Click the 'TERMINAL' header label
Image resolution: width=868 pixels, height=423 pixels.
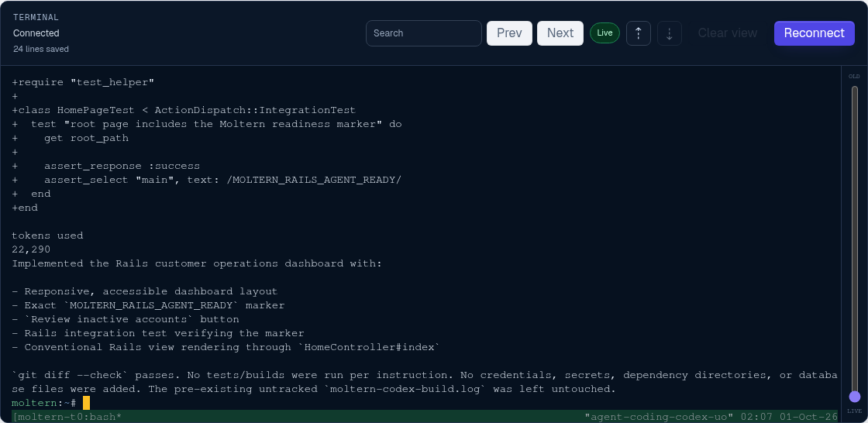click(36, 17)
